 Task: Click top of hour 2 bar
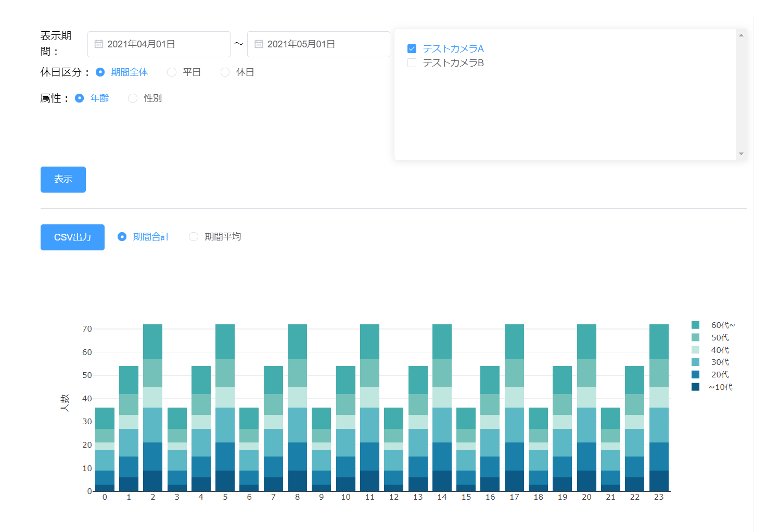pos(152,326)
